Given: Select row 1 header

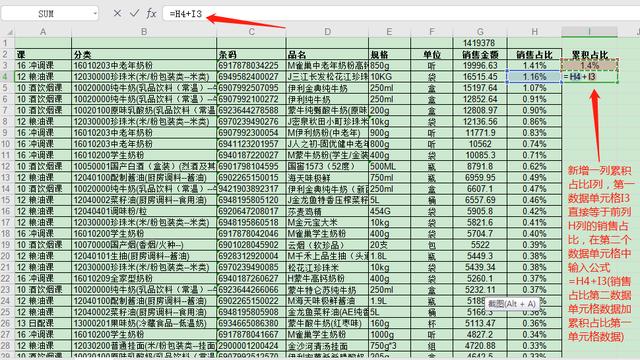Looking at the screenshot, I should [7, 43].
